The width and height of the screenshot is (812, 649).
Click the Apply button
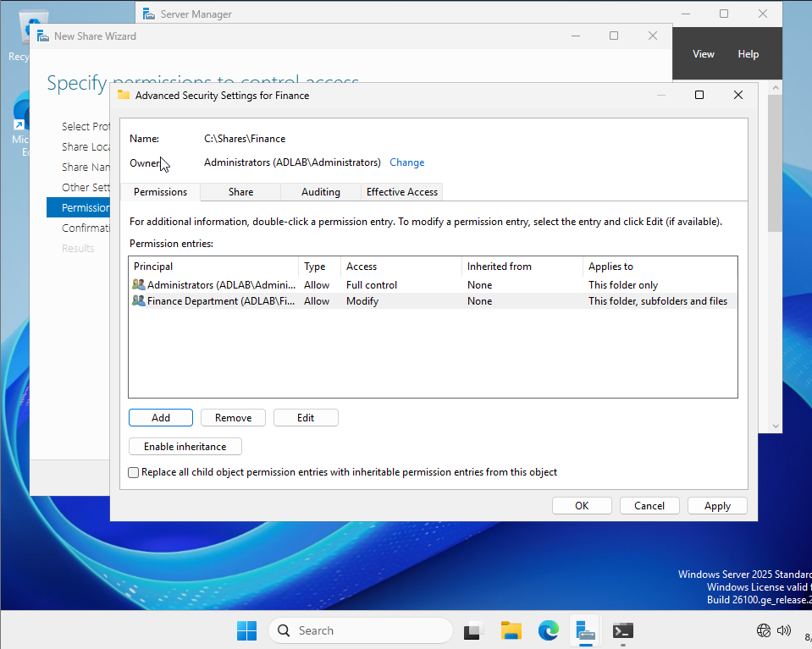click(717, 506)
